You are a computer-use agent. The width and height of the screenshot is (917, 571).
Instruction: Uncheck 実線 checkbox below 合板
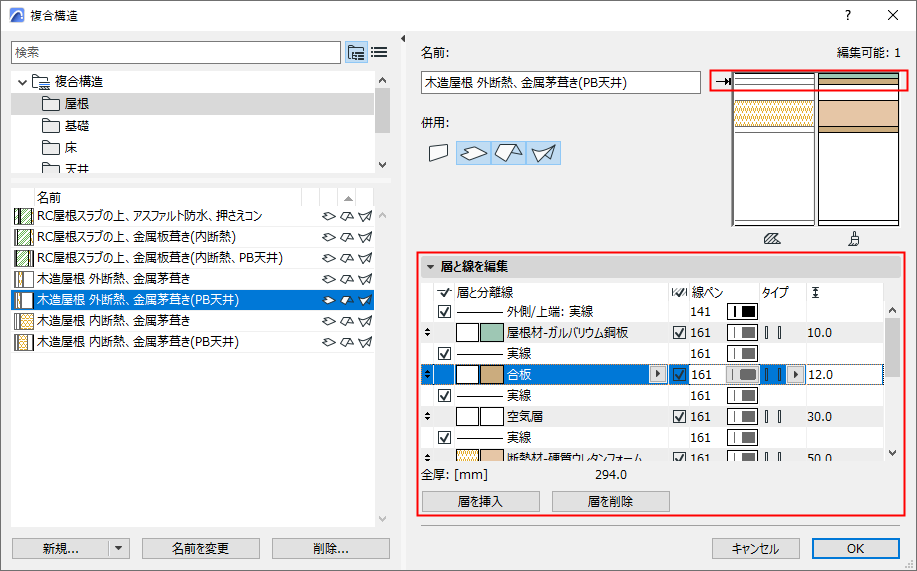pyautogui.click(x=444, y=395)
